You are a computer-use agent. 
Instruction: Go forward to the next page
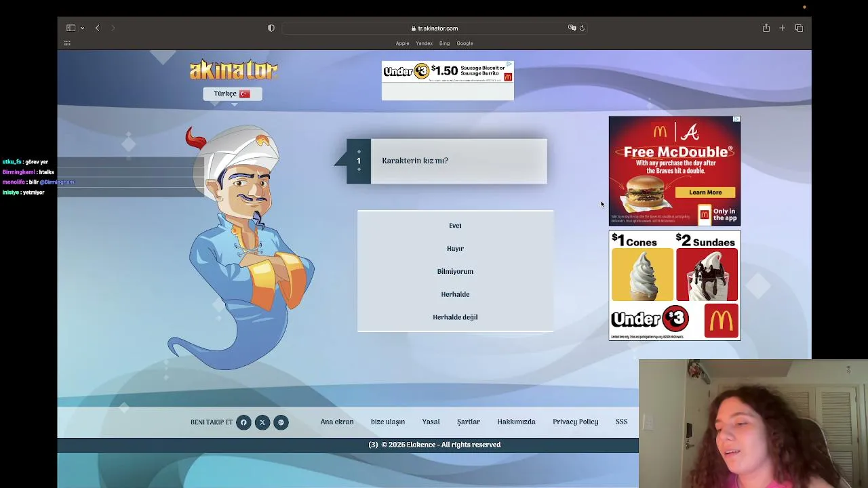pos(113,28)
